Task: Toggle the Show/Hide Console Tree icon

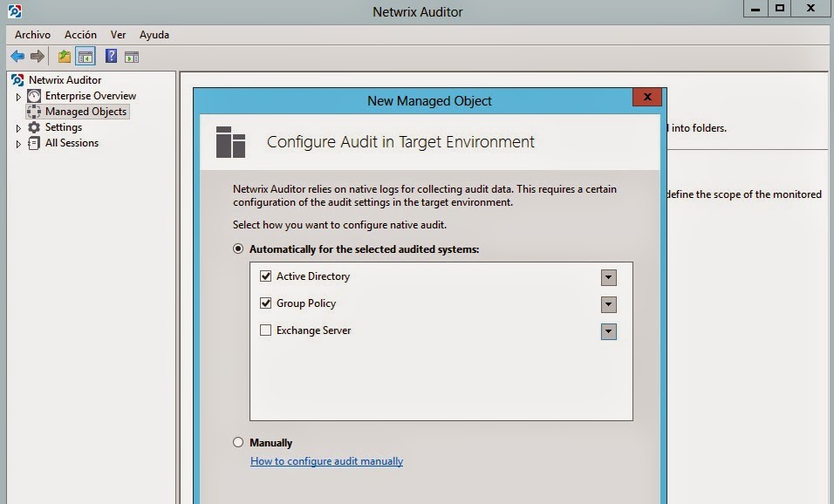Action: coord(85,57)
